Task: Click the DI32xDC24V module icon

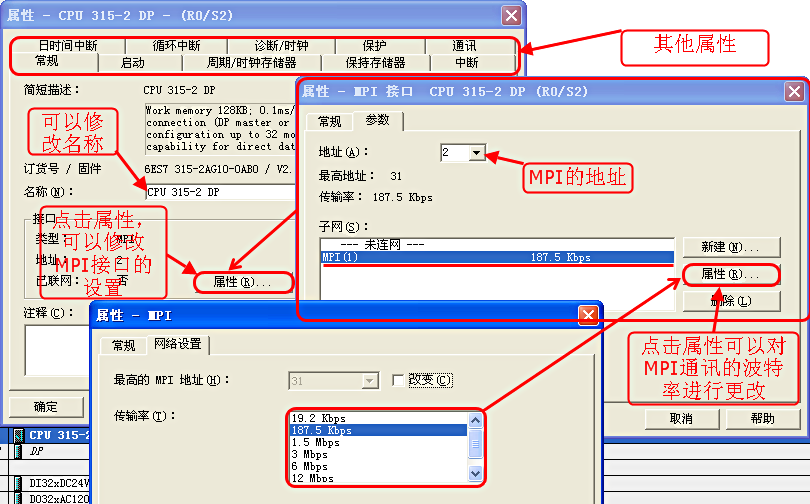Action: click(19, 483)
